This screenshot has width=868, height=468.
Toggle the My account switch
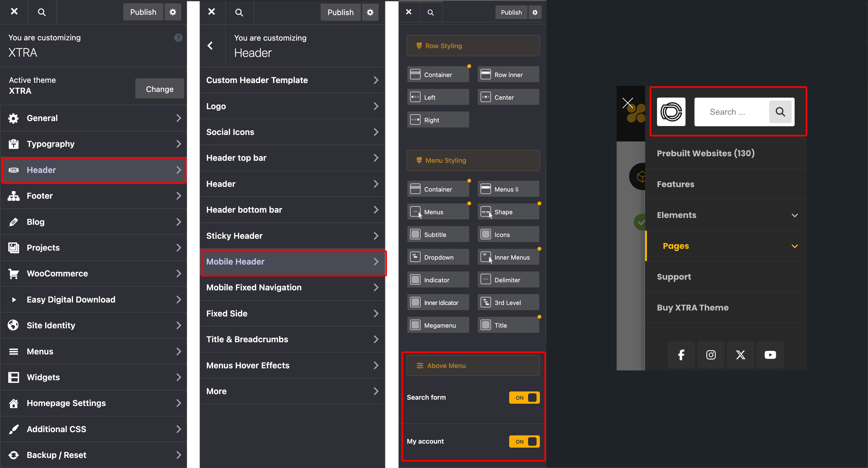[524, 441]
